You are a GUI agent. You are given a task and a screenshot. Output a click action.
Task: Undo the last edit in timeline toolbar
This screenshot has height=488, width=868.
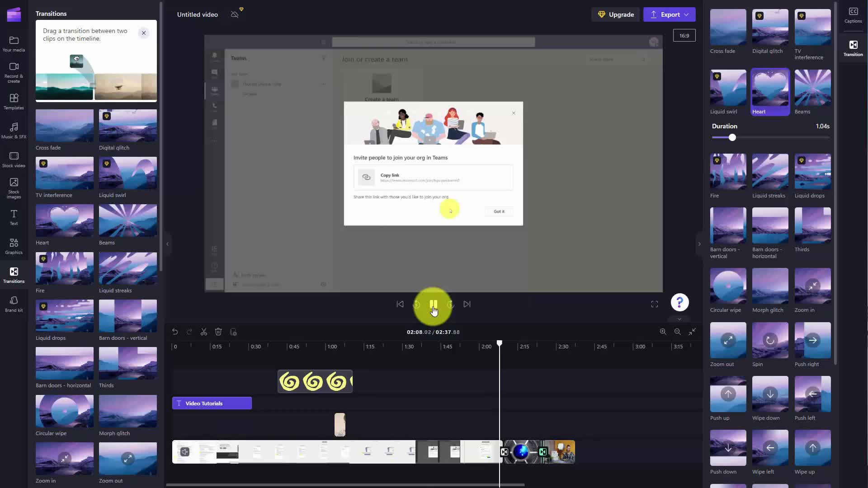(175, 332)
